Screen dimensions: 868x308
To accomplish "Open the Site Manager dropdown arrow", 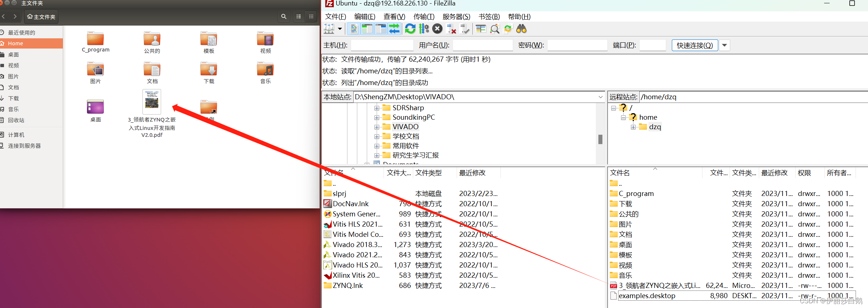I will 340,29.
